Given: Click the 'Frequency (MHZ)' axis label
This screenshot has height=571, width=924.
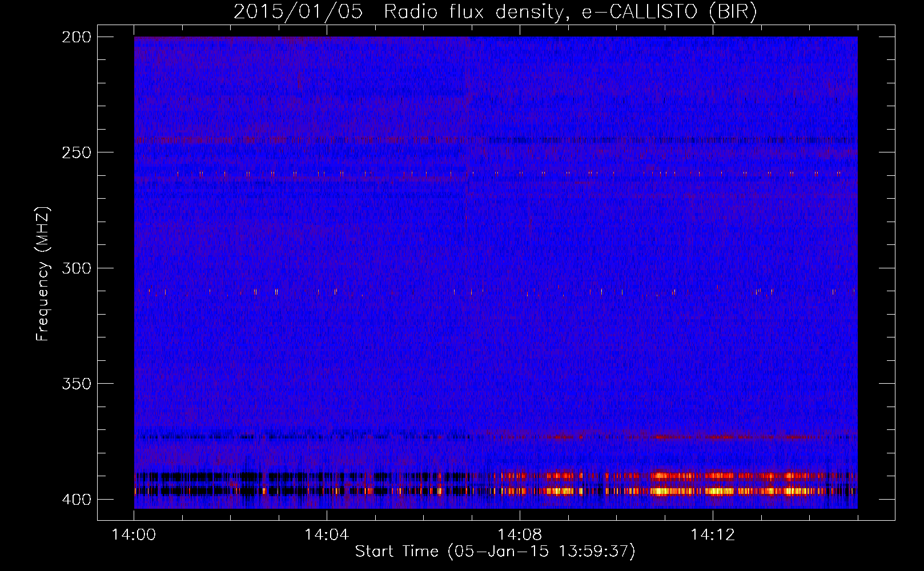Looking at the screenshot, I should click(43, 274).
